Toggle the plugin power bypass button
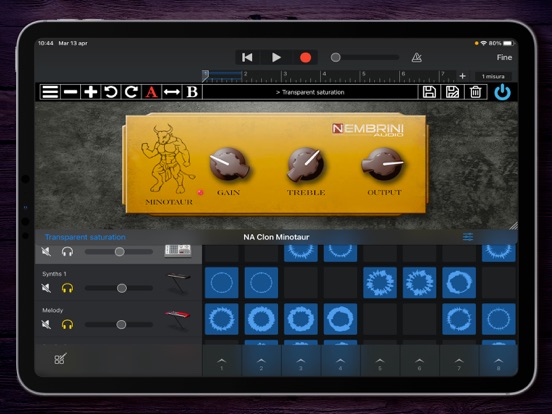 click(502, 92)
